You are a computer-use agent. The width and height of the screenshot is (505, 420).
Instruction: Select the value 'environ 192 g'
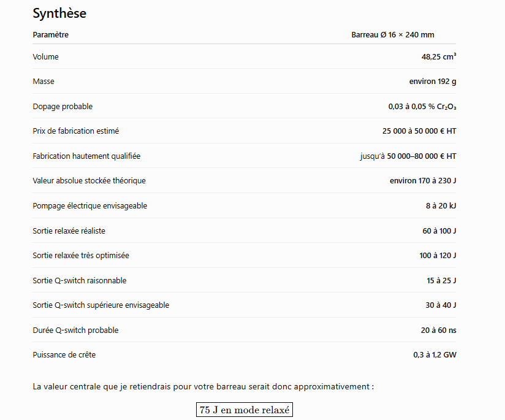click(x=433, y=82)
